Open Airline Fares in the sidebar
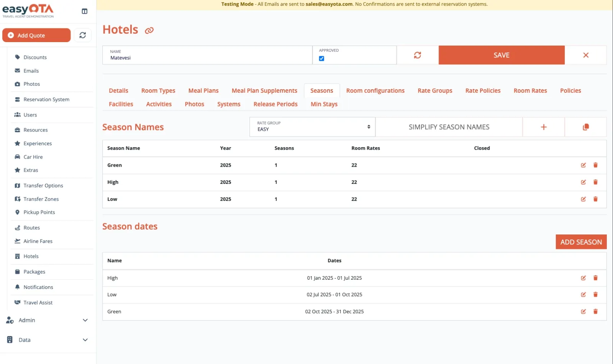Screen dimensions: 613x364 38,241
